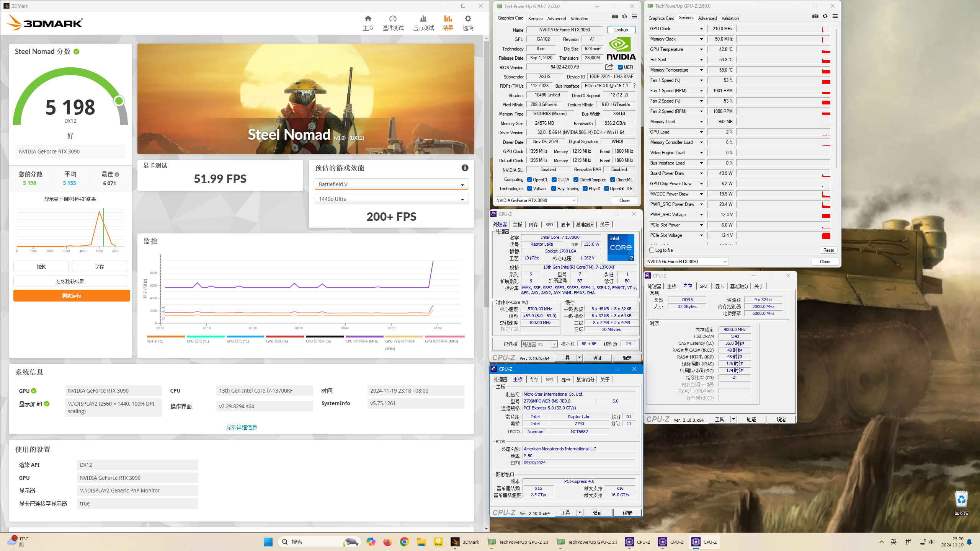
Task: Toggle OpenCL checkbox in GPU-Z
Action: (529, 180)
